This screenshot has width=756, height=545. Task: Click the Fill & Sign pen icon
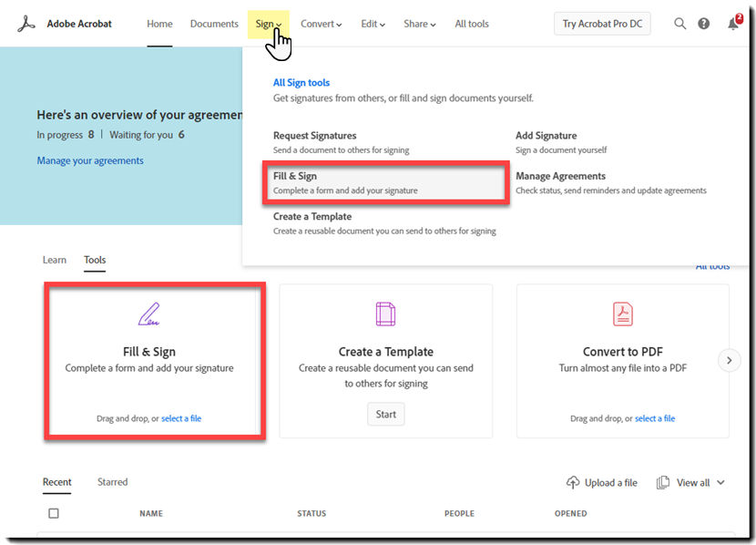149,314
